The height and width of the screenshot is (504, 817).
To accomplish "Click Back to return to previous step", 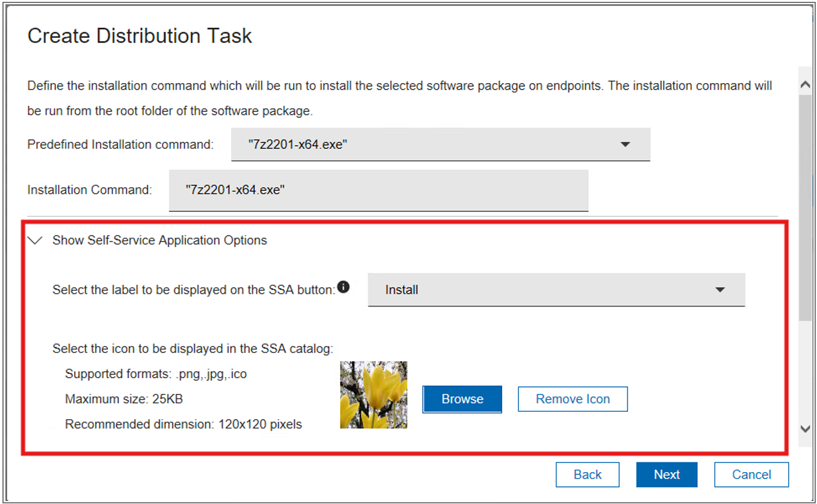I will pos(587,474).
